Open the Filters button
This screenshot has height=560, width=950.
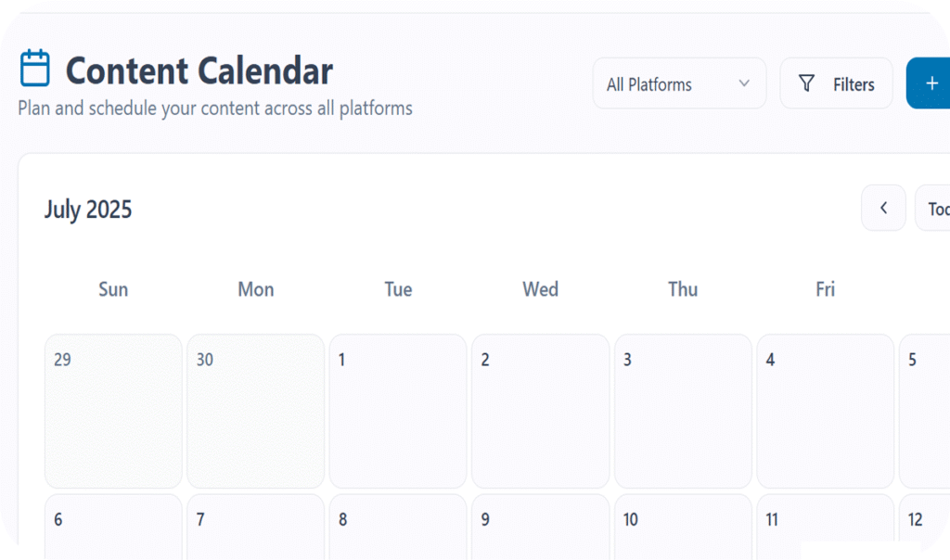tap(836, 83)
